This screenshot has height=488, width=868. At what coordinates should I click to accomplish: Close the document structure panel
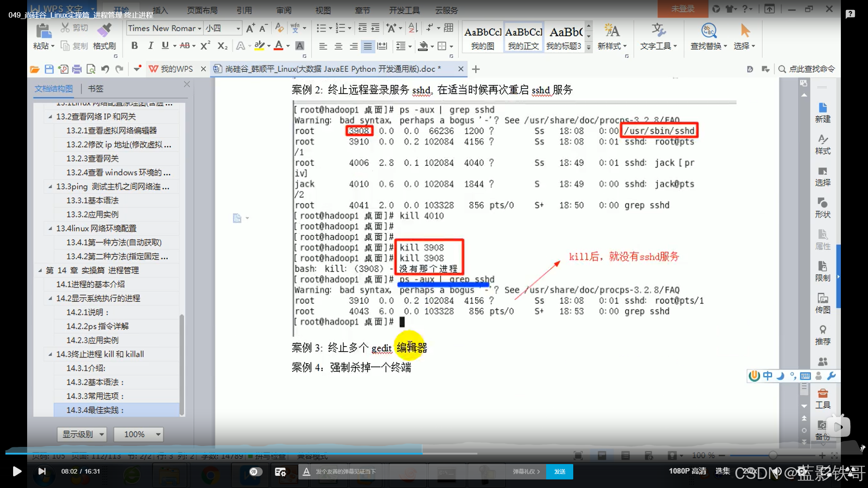[187, 84]
